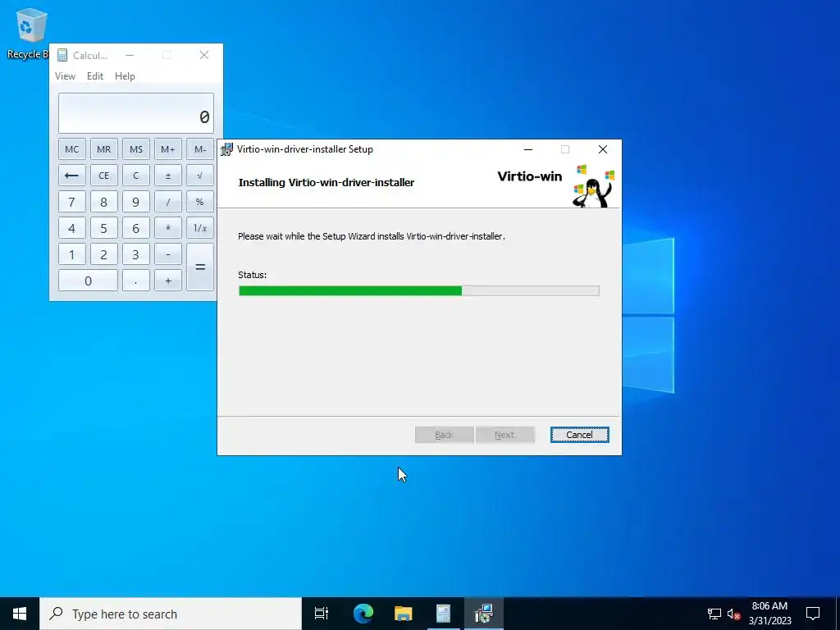The image size is (840, 630).
Task: Click the plus button
Action: [x=167, y=281]
